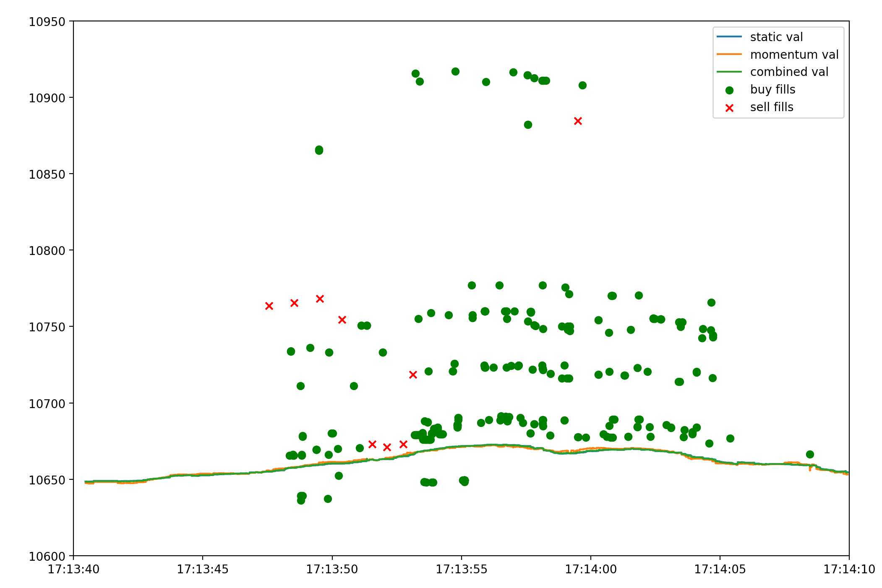Image resolution: width=882 pixels, height=588 pixels.
Task: Click the blue static val legend line
Action: point(729,37)
